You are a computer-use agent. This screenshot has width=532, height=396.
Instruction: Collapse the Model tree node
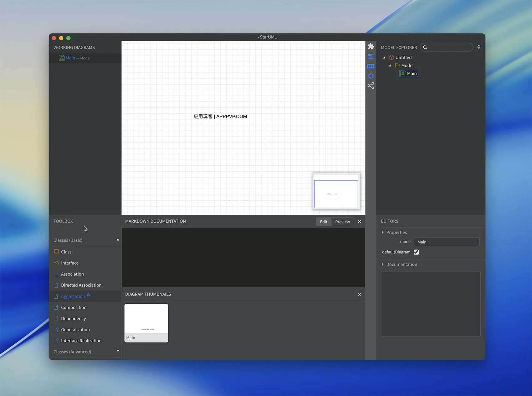click(x=390, y=66)
